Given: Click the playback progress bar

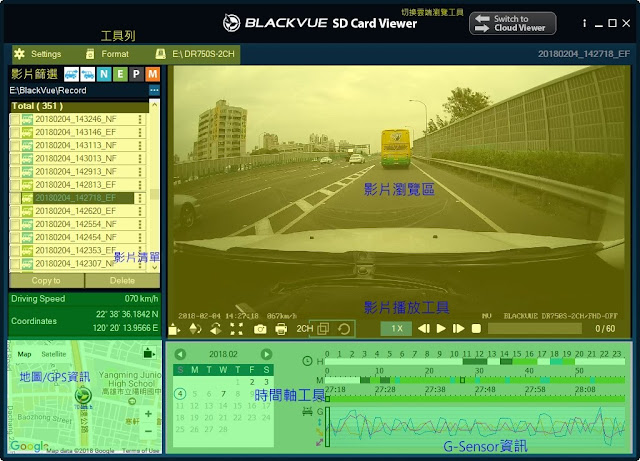Looking at the screenshot, I should pos(535,328).
